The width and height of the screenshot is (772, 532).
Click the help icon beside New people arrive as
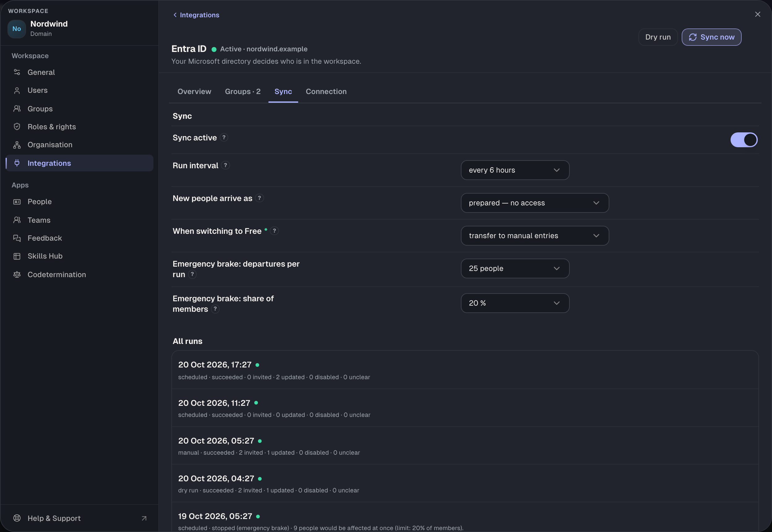click(259, 198)
